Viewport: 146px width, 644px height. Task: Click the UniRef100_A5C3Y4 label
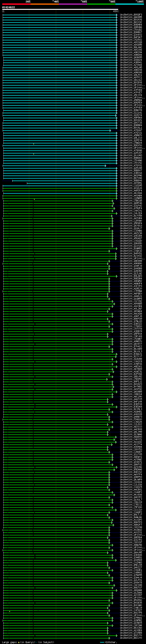point(131,95)
